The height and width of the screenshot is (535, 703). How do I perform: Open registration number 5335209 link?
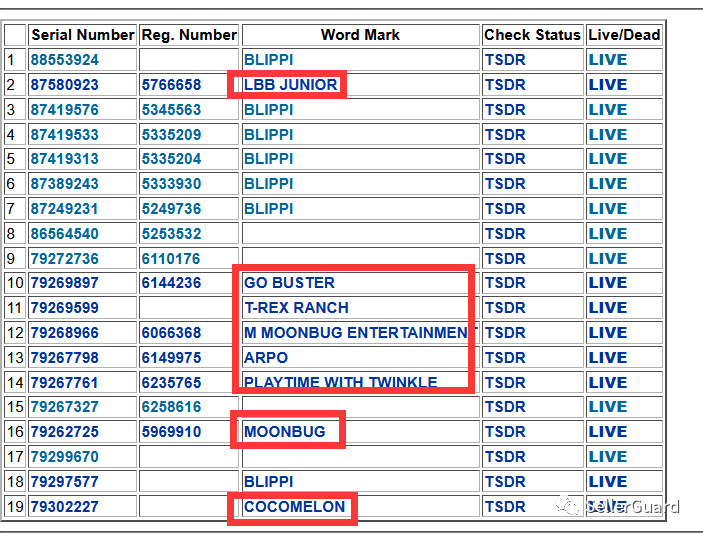pyautogui.click(x=171, y=135)
